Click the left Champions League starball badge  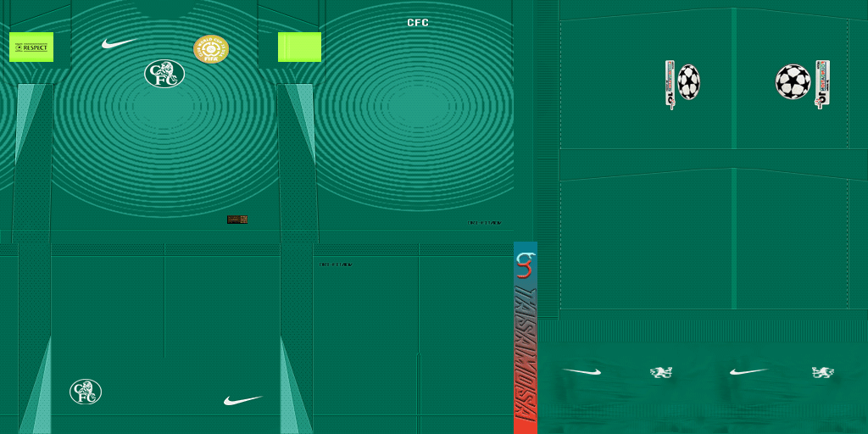pyautogui.click(x=688, y=82)
